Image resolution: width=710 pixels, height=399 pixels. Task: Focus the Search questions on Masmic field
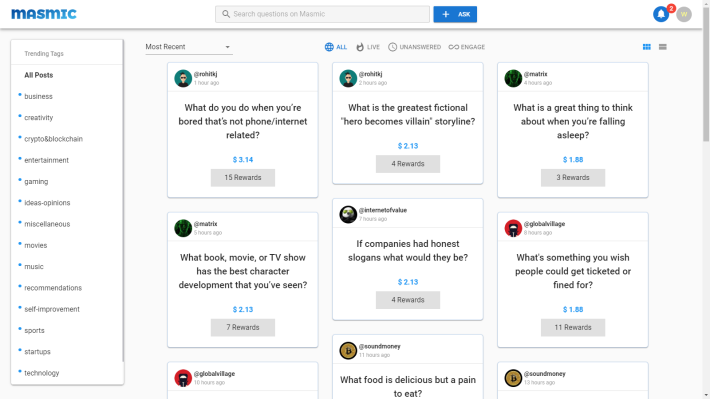[322, 14]
